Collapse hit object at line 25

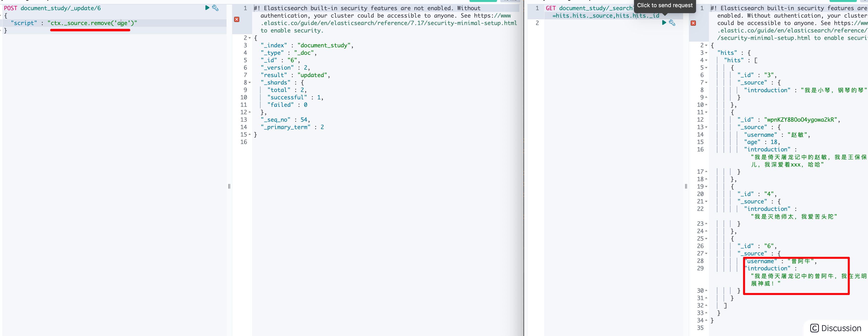(706, 239)
